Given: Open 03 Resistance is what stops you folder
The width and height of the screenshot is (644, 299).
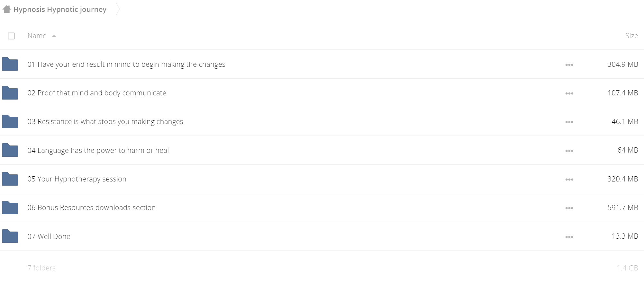Looking at the screenshot, I should point(105,121).
